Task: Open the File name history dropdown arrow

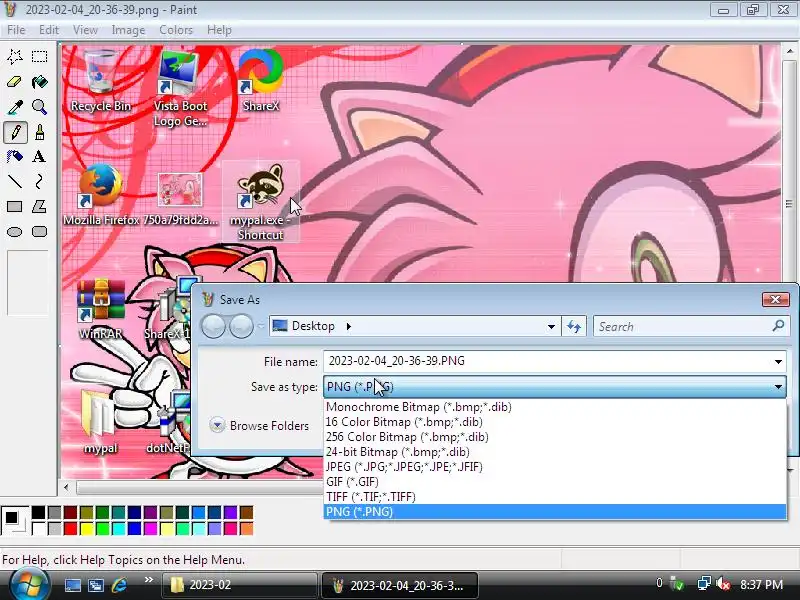Action: (x=778, y=362)
